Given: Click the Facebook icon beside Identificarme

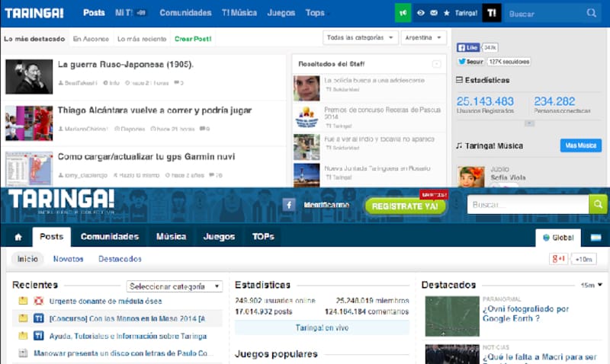Looking at the screenshot, I should coord(289,205).
